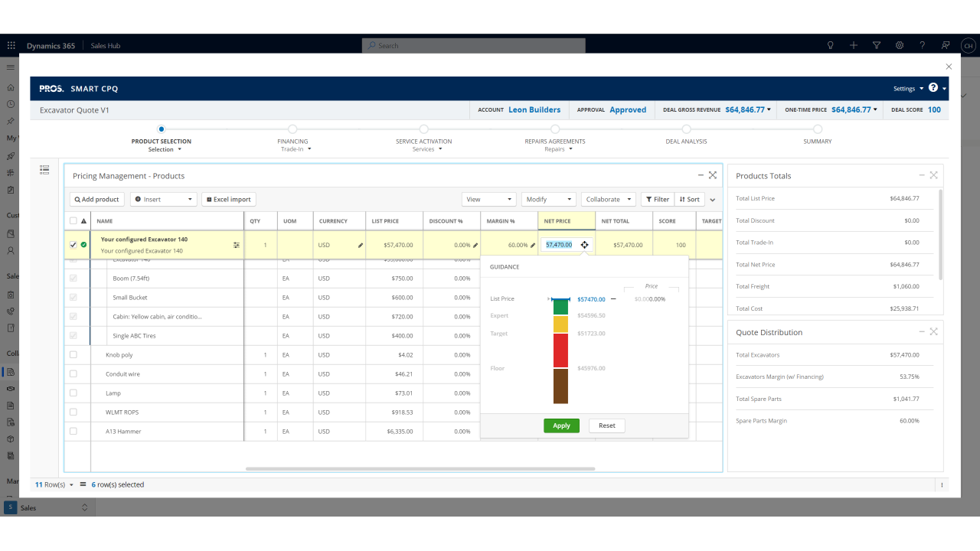Click the advanced filter funnel in top bar
Screen dimensions: 980x551
877,46
